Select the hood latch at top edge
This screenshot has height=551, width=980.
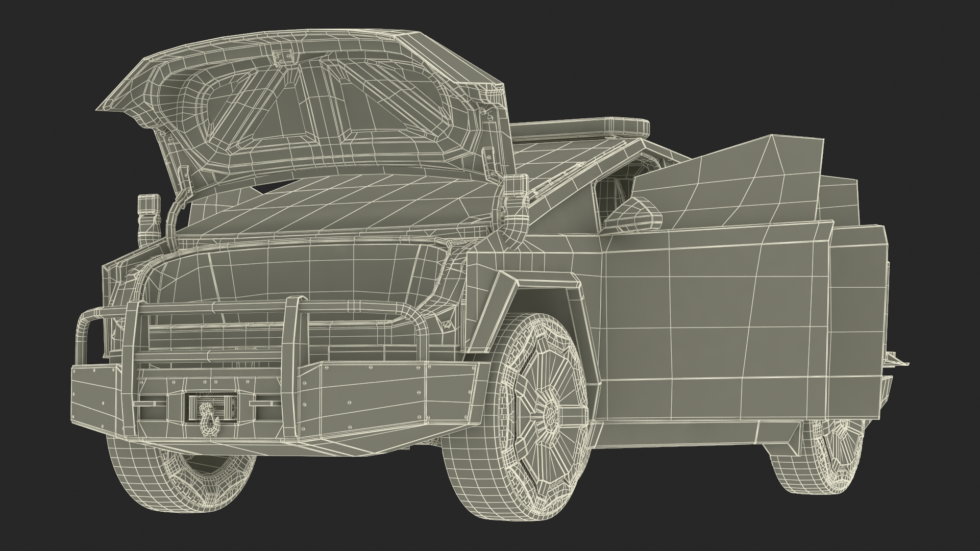pos(282,56)
